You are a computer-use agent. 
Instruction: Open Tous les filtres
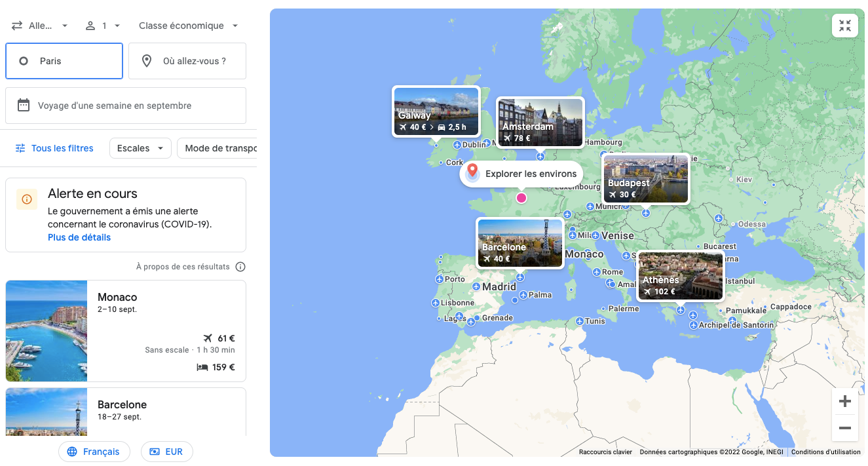pos(54,148)
